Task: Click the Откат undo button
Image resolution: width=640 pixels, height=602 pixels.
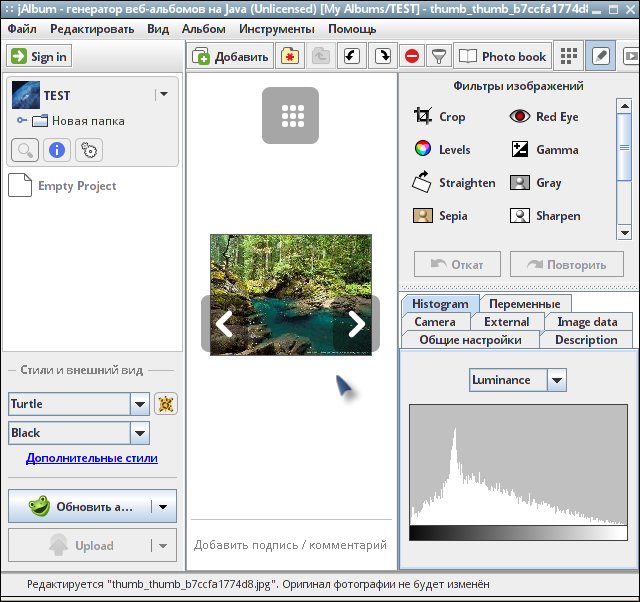Action: pos(457,264)
